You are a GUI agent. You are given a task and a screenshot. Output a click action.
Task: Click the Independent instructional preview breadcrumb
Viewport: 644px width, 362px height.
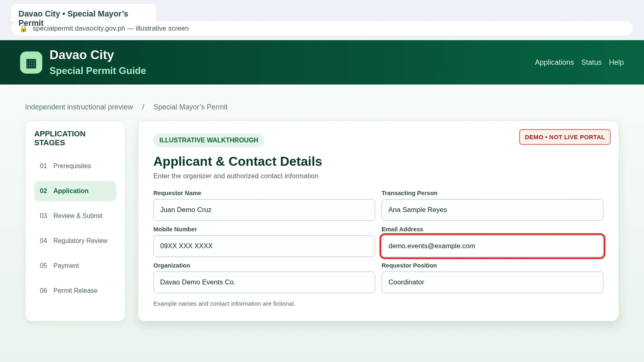point(79,107)
